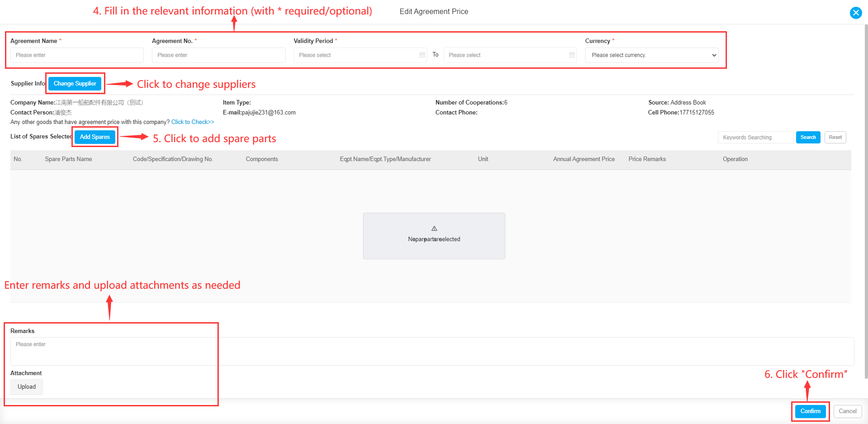Click the end date calendar icon

coord(572,55)
